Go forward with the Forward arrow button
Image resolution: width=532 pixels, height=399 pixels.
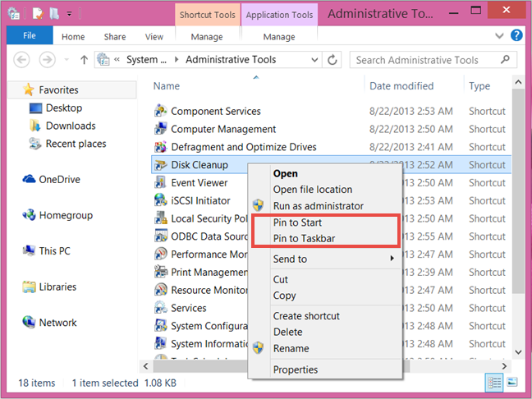point(47,60)
